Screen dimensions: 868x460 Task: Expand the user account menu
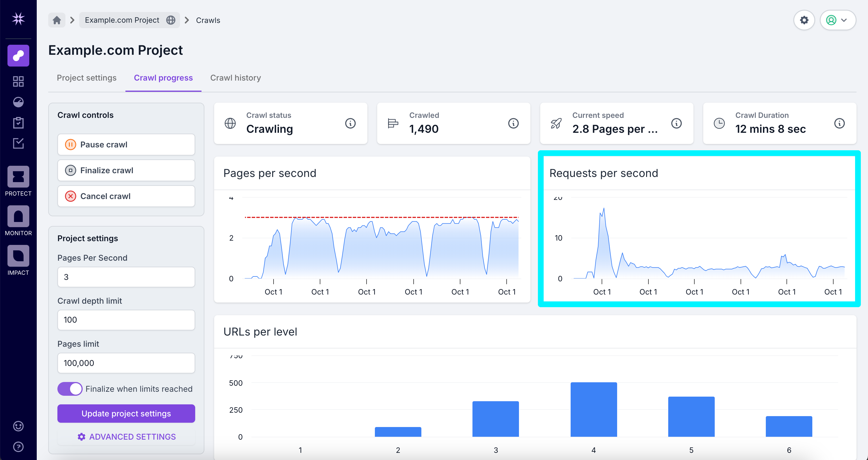pos(838,20)
